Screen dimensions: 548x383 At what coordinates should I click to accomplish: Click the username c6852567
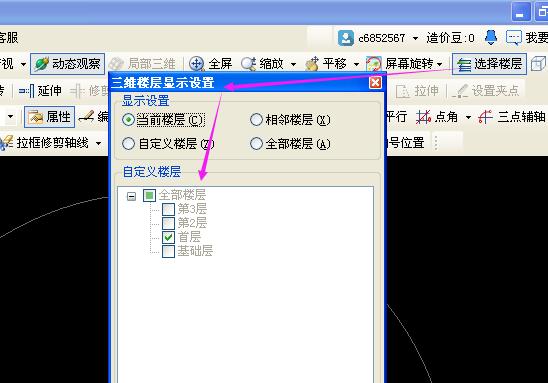382,38
